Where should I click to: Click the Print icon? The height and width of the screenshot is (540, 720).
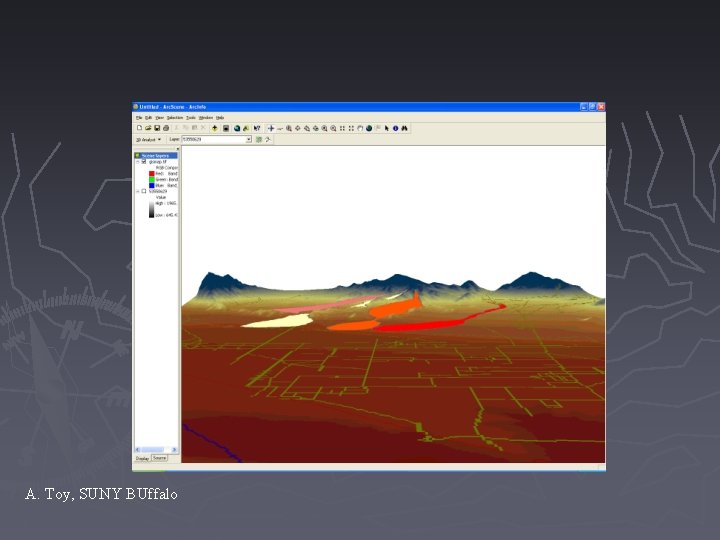tap(166, 128)
